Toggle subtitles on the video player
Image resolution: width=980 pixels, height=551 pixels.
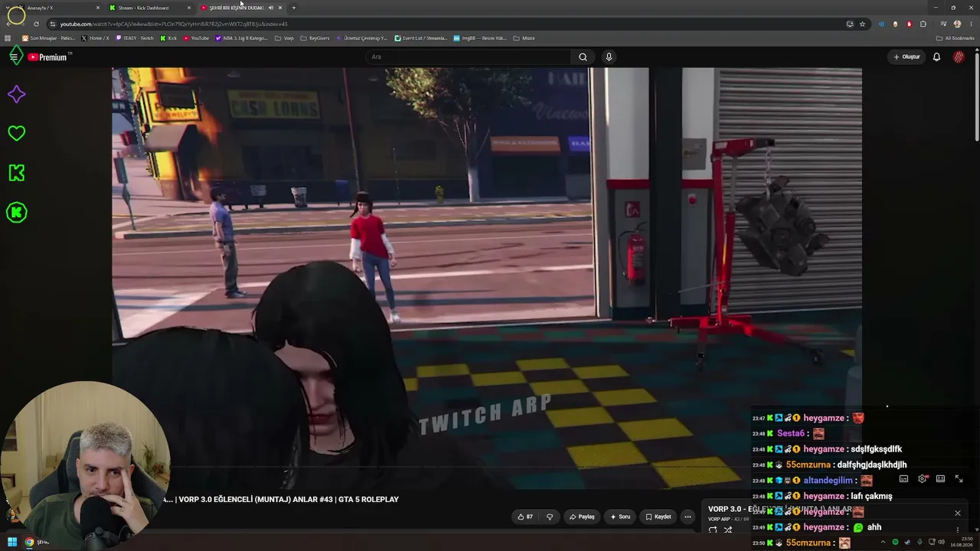[903, 479]
